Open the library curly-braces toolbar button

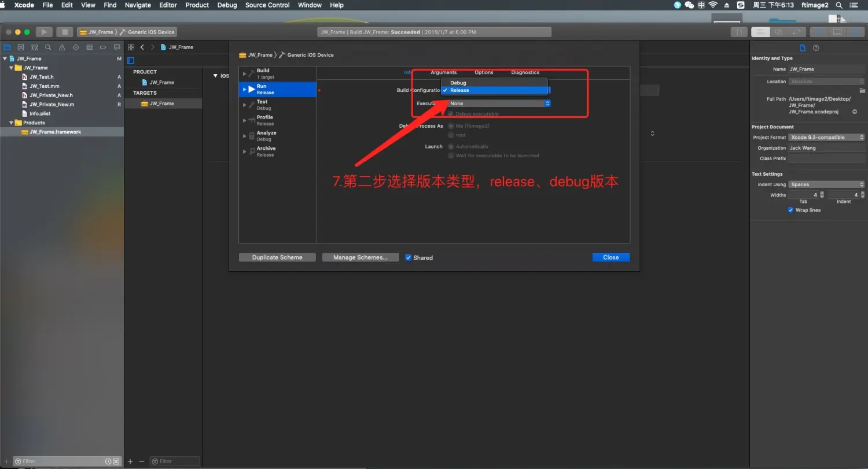point(739,32)
